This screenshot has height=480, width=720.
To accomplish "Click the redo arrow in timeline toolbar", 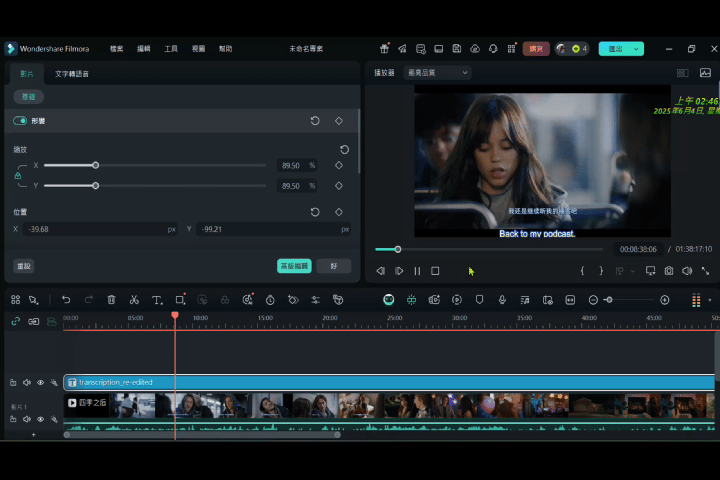I will [89, 300].
